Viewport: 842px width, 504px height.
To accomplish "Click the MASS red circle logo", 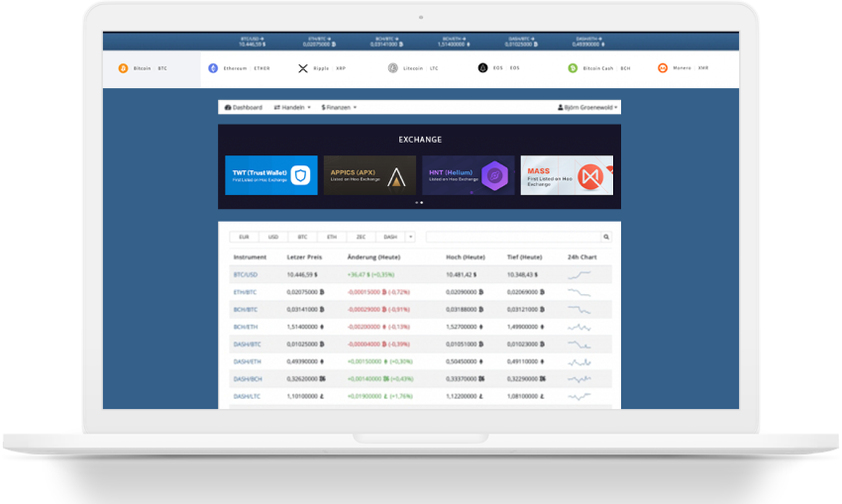I will pos(590,177).
